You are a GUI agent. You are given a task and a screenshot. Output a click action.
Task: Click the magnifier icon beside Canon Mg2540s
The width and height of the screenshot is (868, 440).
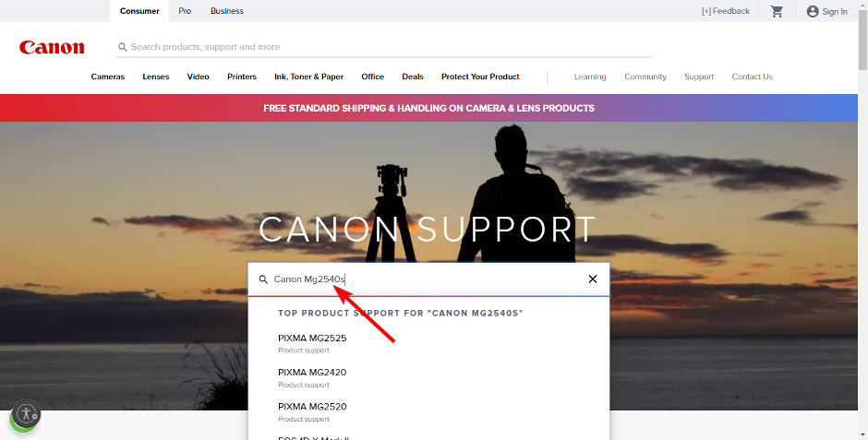tap(263, 279)
